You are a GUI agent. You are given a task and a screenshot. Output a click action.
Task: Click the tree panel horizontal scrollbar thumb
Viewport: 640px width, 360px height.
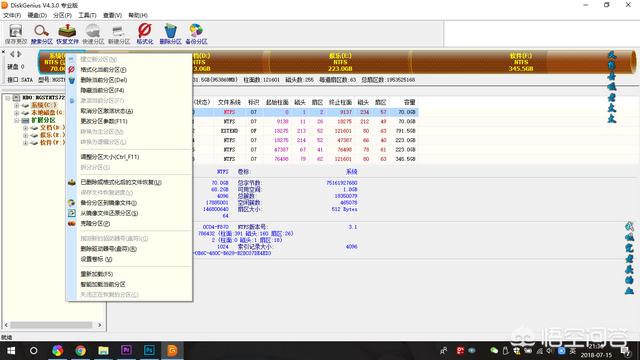click(x=51, y=325)
